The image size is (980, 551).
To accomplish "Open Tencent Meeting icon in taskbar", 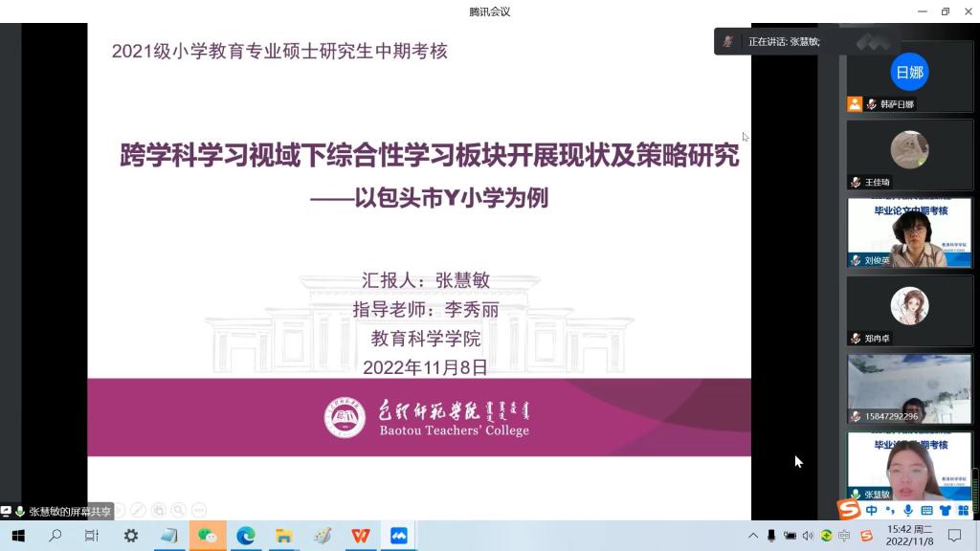I will coord(399,536).
